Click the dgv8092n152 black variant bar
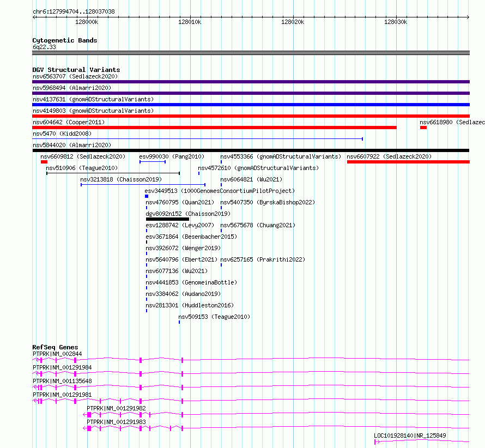Viewport: 485px width, 448px height. (167, 219)
